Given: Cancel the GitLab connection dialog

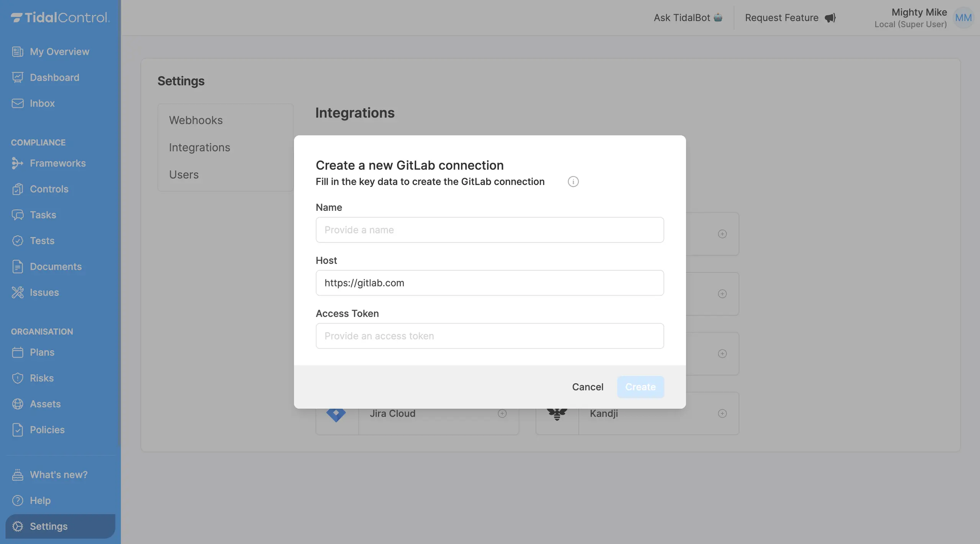Looking at the screenshot, I should pyautogui.click(x=588, y=387).
